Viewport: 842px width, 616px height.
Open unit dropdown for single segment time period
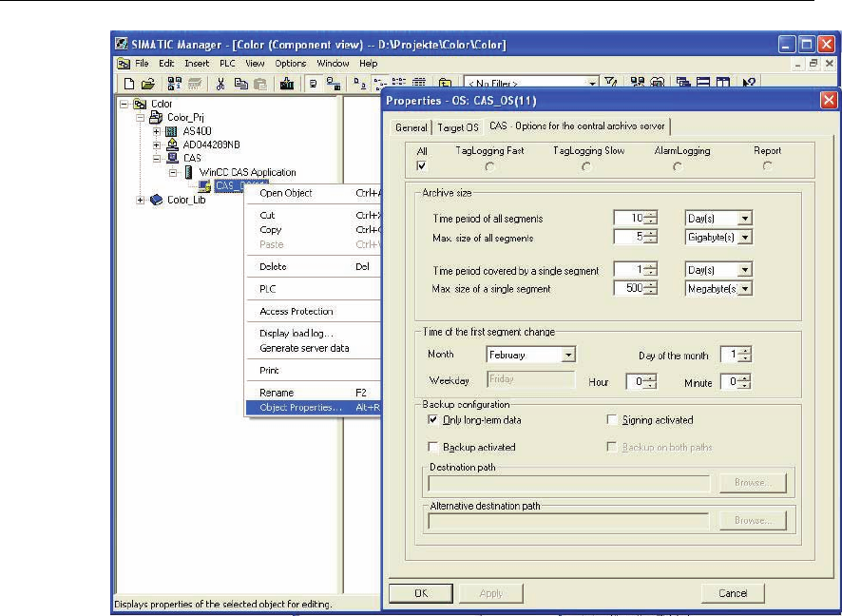[x=745, y=270]
